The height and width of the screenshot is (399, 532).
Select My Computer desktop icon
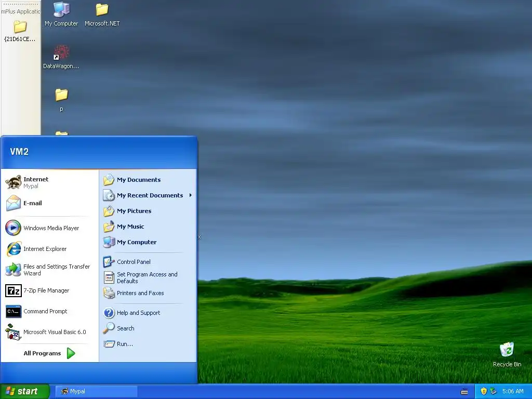(61, 14)
